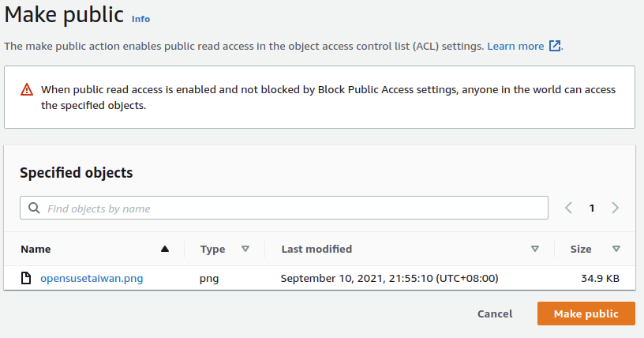Click the red warning triangle icon

[27, 89]
